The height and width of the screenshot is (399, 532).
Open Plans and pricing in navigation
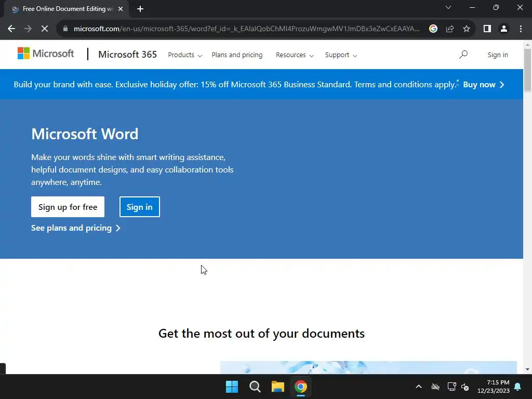(x=237, y=55)
